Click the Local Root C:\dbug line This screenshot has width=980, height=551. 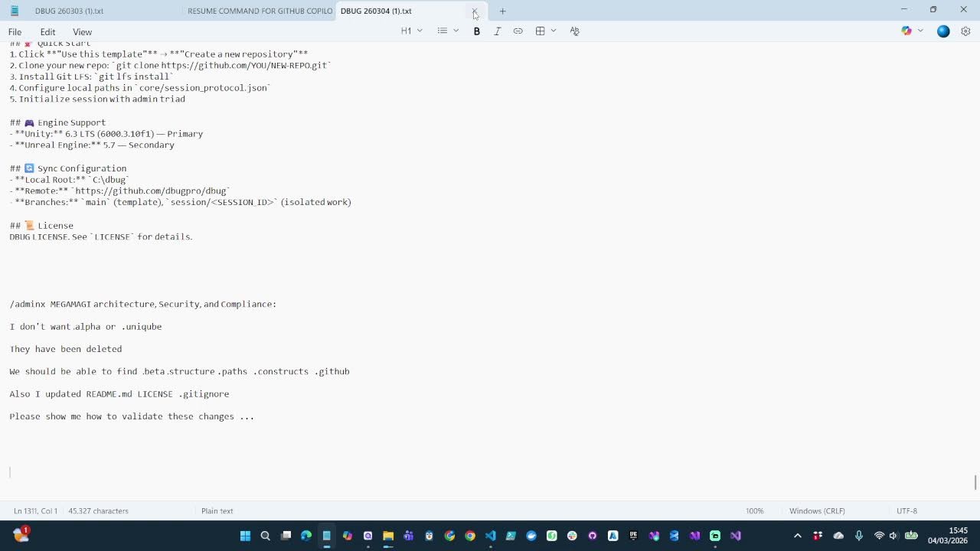point(70,180)
